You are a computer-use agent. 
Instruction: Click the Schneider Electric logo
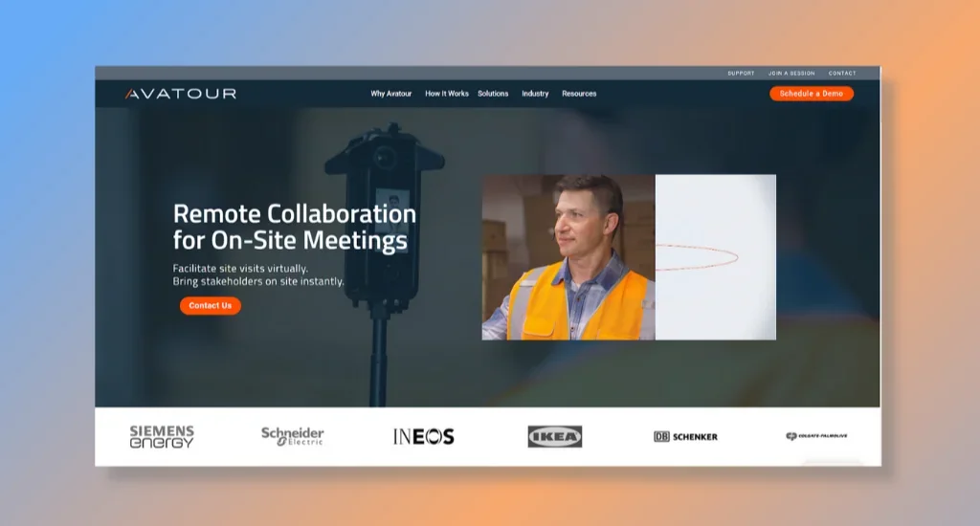click(x=293, y=436)
